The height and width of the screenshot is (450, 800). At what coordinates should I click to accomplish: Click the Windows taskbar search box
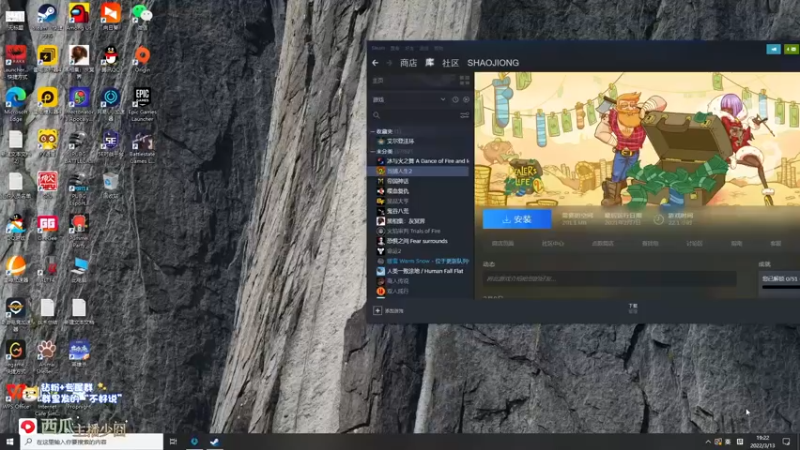point(92,441)
